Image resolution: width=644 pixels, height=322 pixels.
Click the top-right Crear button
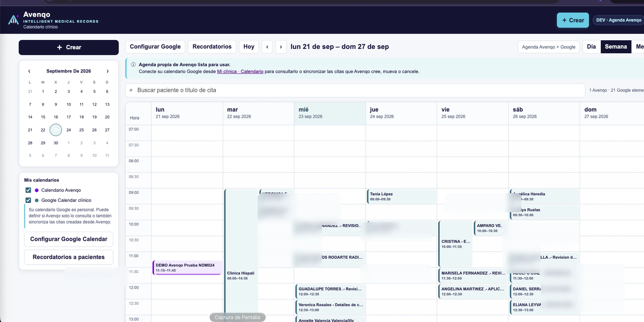pyautogui.click(x=573, y=20)
